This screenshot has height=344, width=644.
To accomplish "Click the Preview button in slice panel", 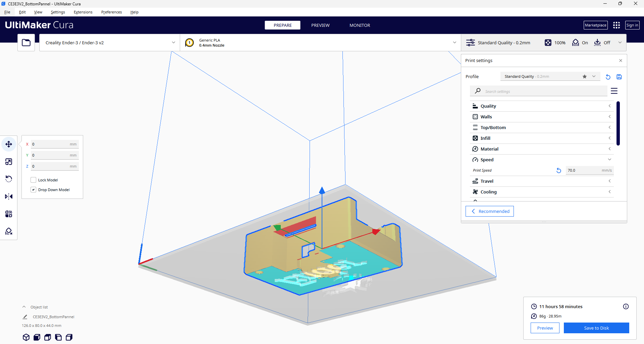I will (545, 328).
